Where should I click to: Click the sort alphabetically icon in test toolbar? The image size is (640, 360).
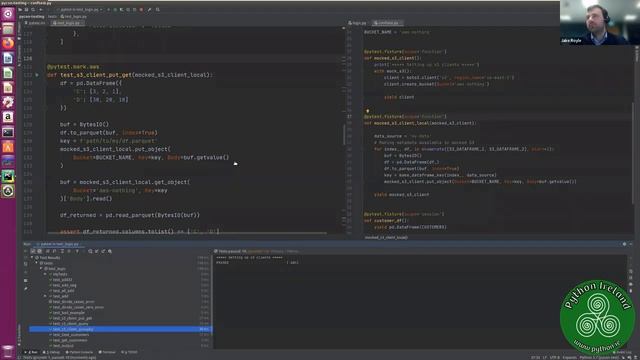pos(48,251)
